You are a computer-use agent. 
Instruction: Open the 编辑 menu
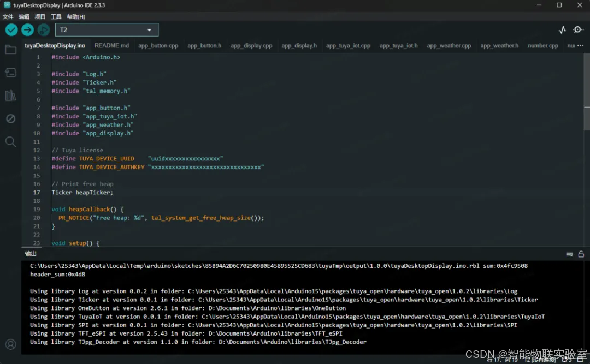click(x=23, y=16)
